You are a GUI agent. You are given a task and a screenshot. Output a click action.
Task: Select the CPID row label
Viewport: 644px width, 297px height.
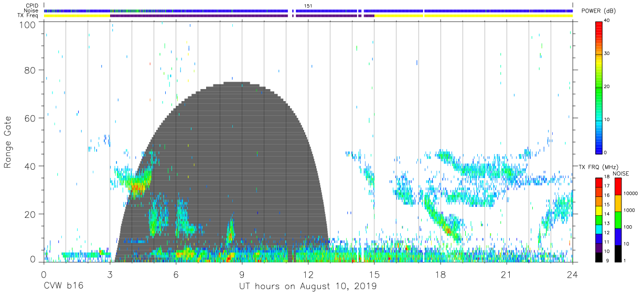pyautogui.click(x=33, y=6)
